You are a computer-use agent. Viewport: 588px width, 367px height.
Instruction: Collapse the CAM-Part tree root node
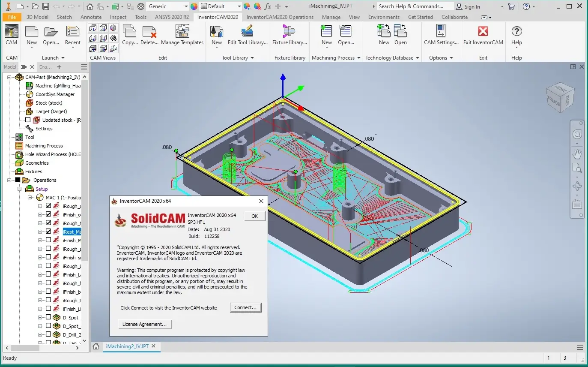[9, 77]
